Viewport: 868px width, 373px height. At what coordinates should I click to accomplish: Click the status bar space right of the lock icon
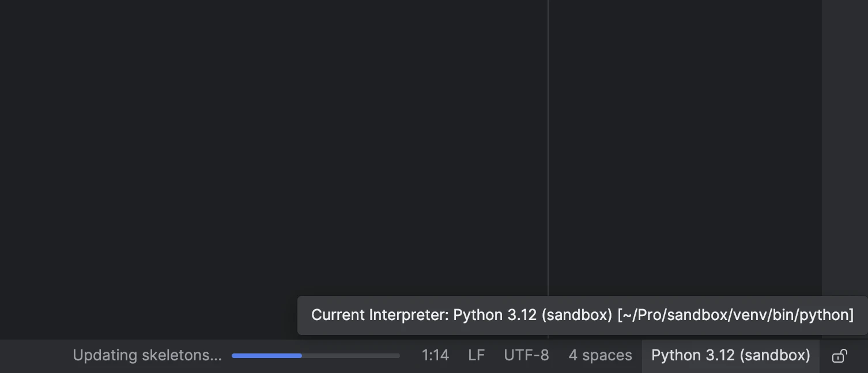pyautogui.click(x=859, y=356)
